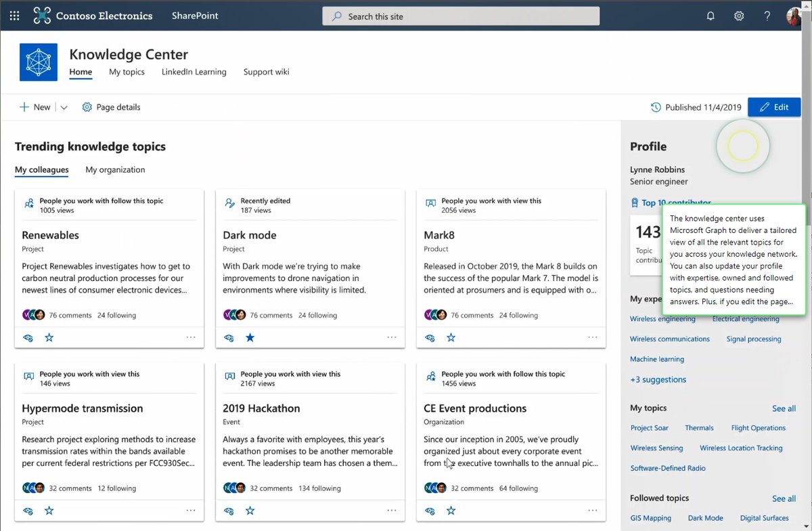812x531 pixels.
Task: Open the settings gear icon
Action: 739,16
